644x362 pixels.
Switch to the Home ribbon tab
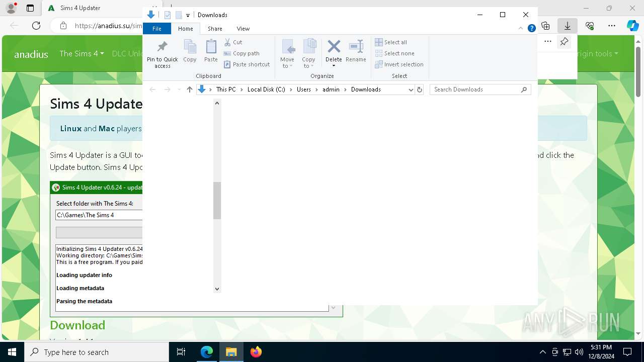click(185, 29)
